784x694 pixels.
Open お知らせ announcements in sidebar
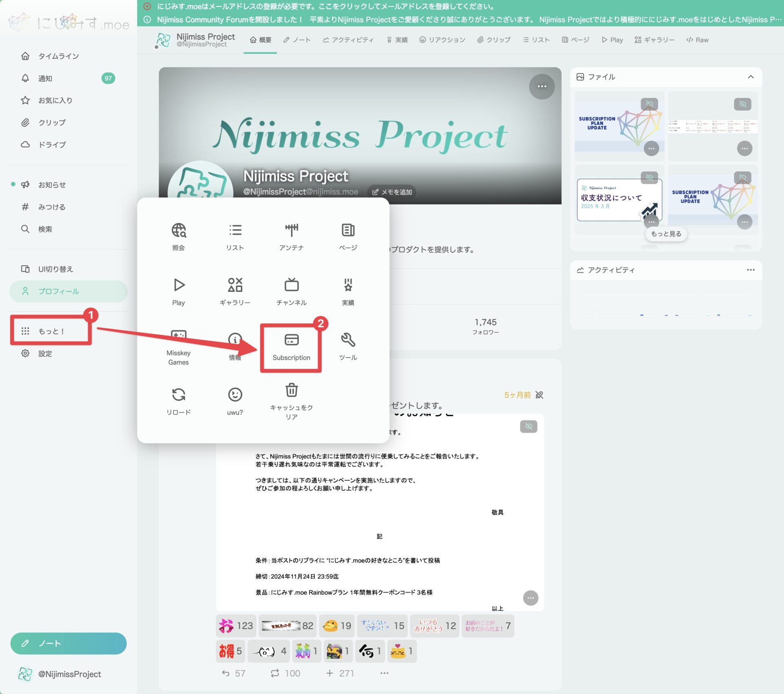(68, 185)
